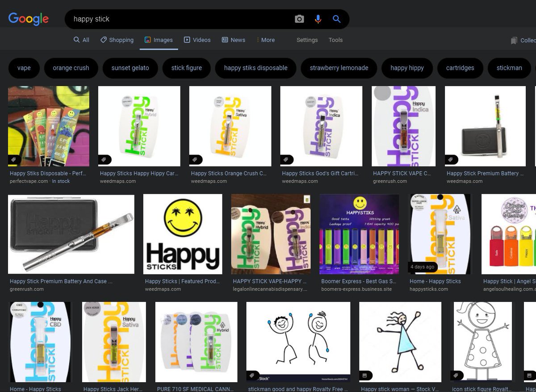
Task: Click product tag icon on God's Gift cartridge
Action: [287, 159]
